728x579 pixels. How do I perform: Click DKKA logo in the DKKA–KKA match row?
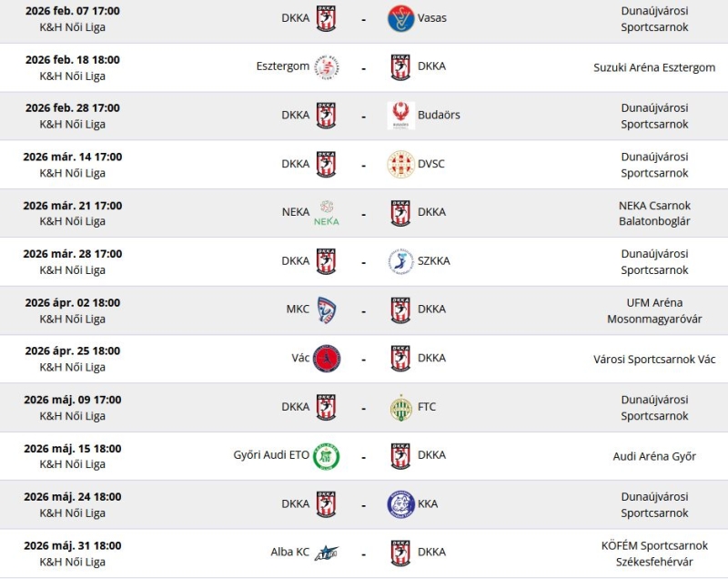point(326,504)
